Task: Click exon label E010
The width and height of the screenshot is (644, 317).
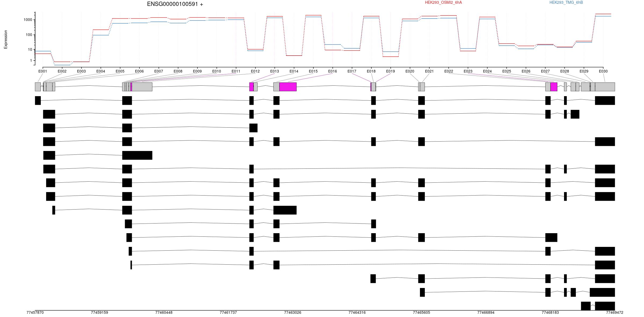Action: coord(217,71)
